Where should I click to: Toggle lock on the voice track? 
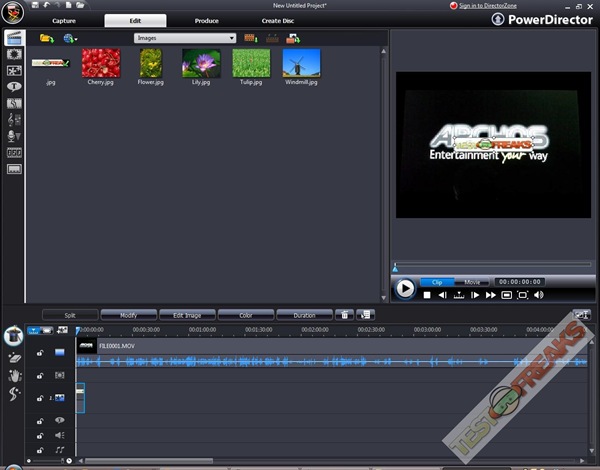click(40, 435)
